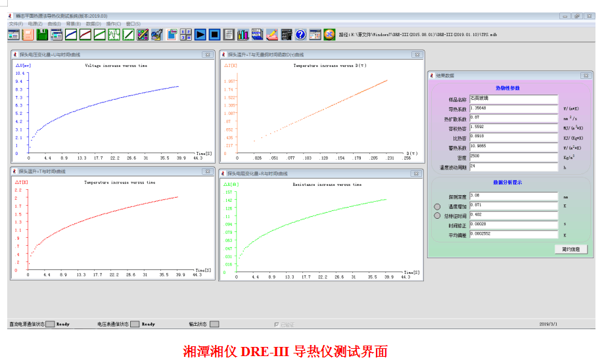The image size is (606, 364).
Task: Click the 简约信息 button
Action: pos(571,249)
